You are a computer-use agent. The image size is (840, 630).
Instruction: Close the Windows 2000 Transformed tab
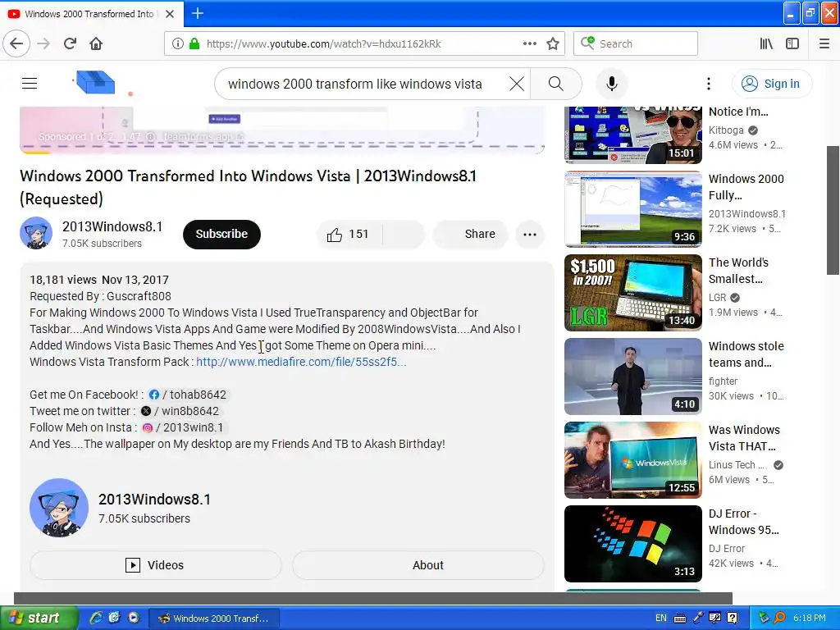pyautogui.click(x=170, y=14)
